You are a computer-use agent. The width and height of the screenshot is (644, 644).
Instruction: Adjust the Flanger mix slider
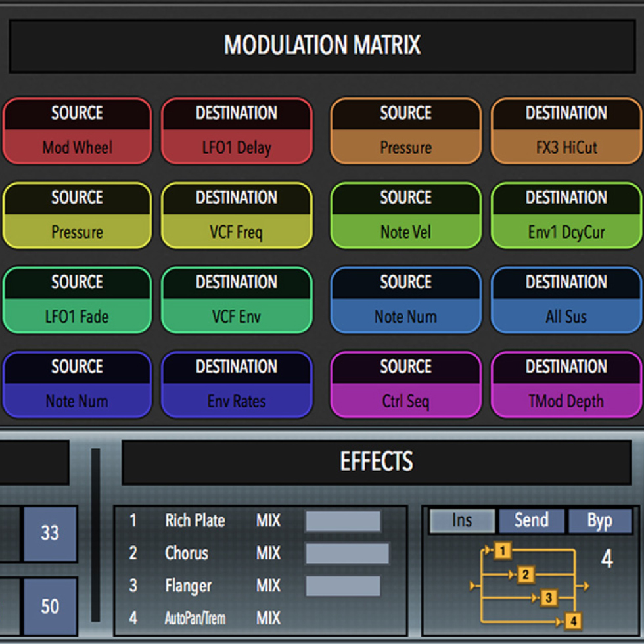pos(343,586)
